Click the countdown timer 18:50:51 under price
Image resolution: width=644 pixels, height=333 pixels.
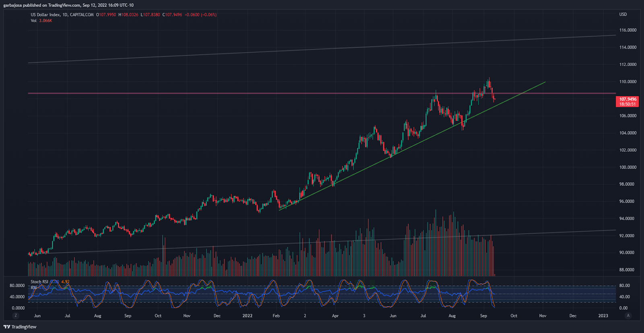point(627,104)
